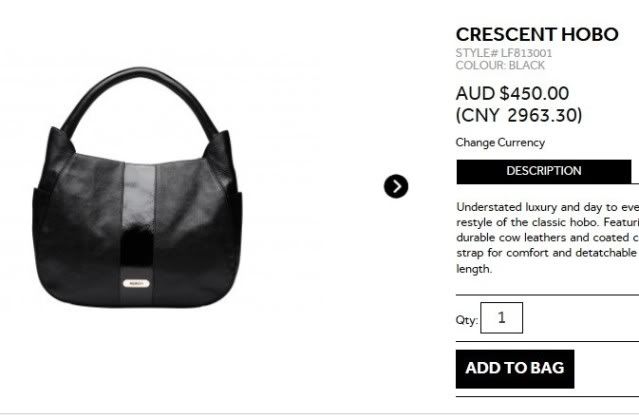Click the word "length." ending the description

coord(474,269)
